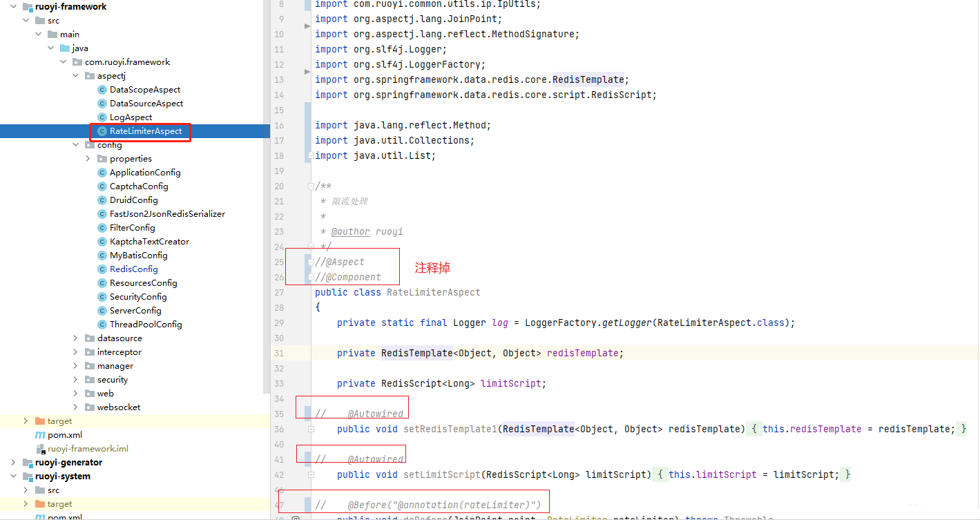The width and height of the screenshot is (980, 520).
Task: Click the blue source folder icon of java
Action: (65, 48)
